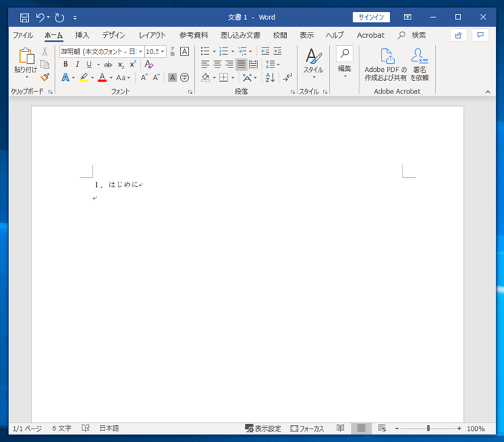
Task: Undo the last action
Action: coord(40,17)
